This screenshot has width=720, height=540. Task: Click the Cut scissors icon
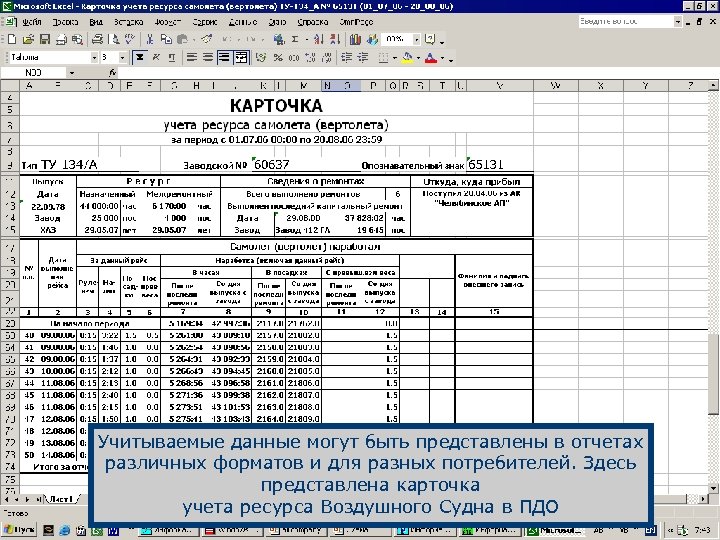[150, 39]
